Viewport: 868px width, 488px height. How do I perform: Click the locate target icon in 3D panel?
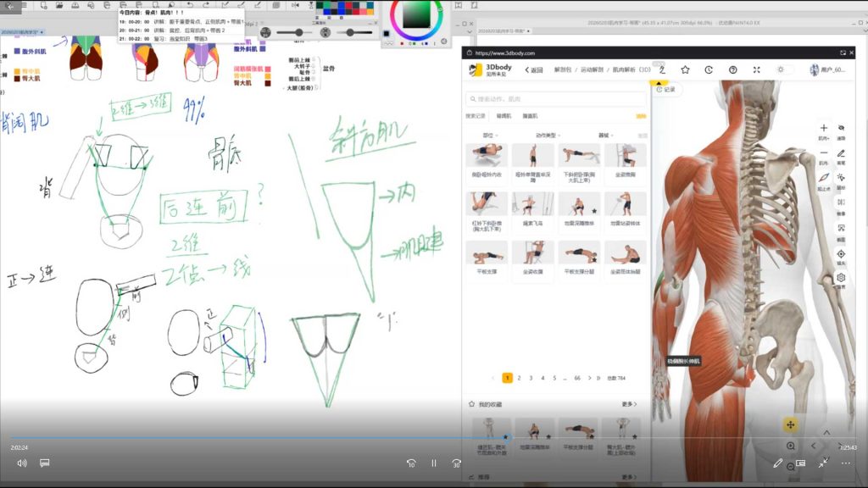[x=841, y=254]
